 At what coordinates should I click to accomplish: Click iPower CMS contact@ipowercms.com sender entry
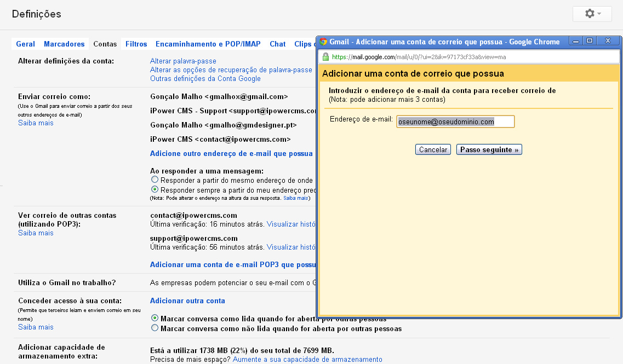pyautogui.click(x=220, y=140)
